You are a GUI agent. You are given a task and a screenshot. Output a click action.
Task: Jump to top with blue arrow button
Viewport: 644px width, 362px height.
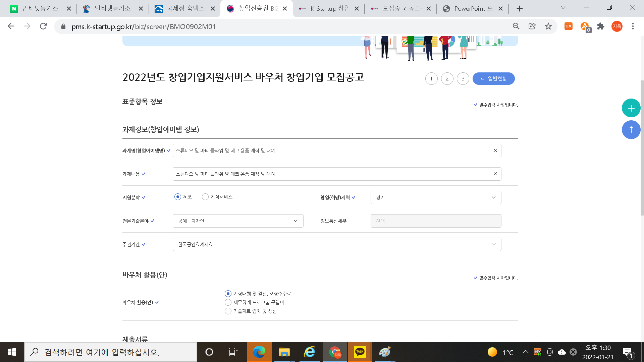(x=631, y=130)
